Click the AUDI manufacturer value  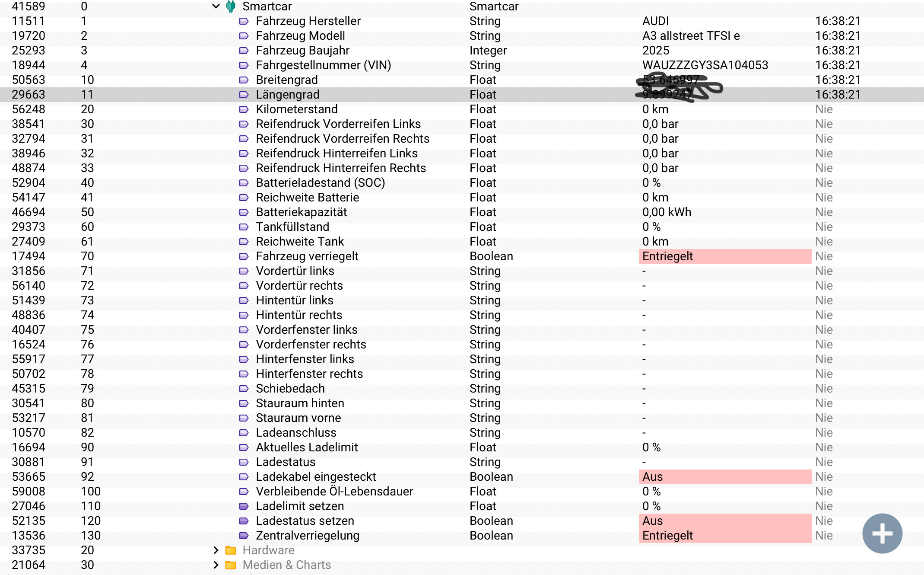pos(655,21)
